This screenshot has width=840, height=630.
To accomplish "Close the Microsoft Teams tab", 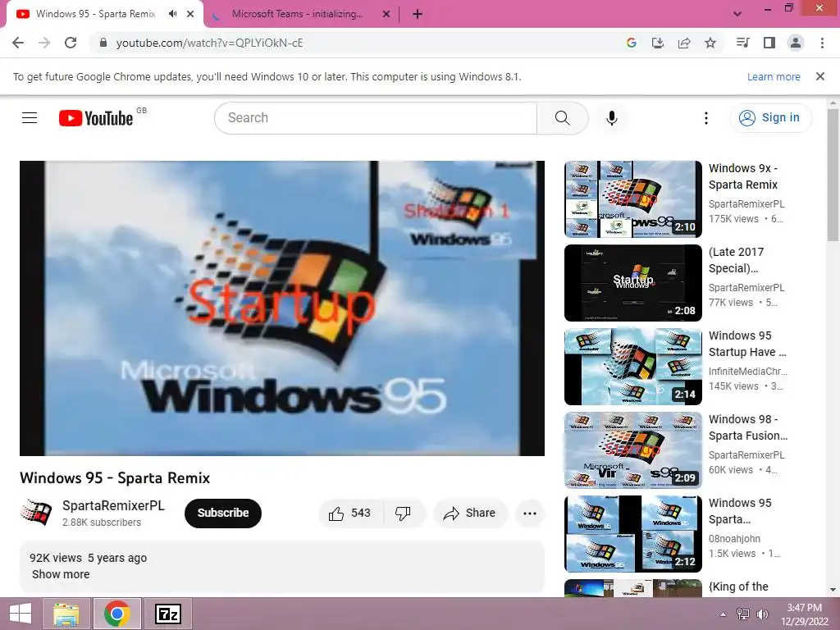I will pos(386,14).
